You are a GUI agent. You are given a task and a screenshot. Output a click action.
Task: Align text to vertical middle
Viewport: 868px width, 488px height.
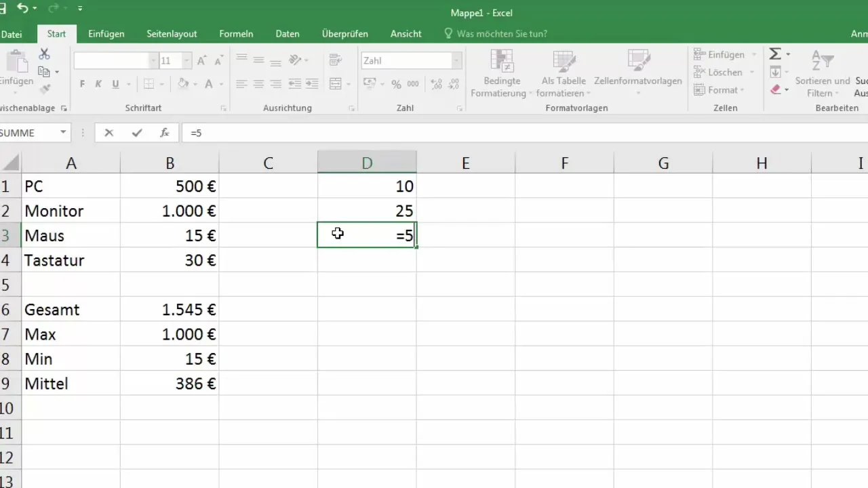coord(258,60)
